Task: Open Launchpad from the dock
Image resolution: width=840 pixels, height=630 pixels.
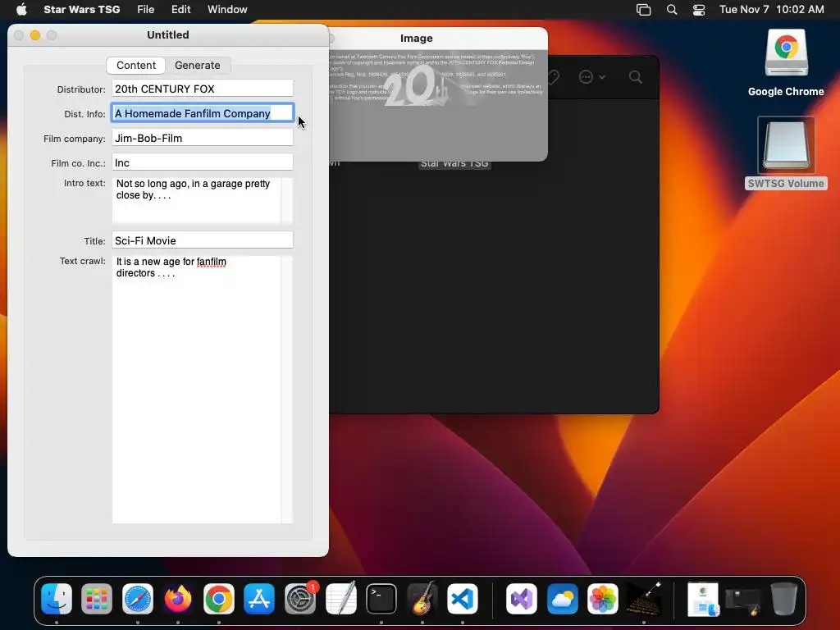Action: (x=97, y=598)
